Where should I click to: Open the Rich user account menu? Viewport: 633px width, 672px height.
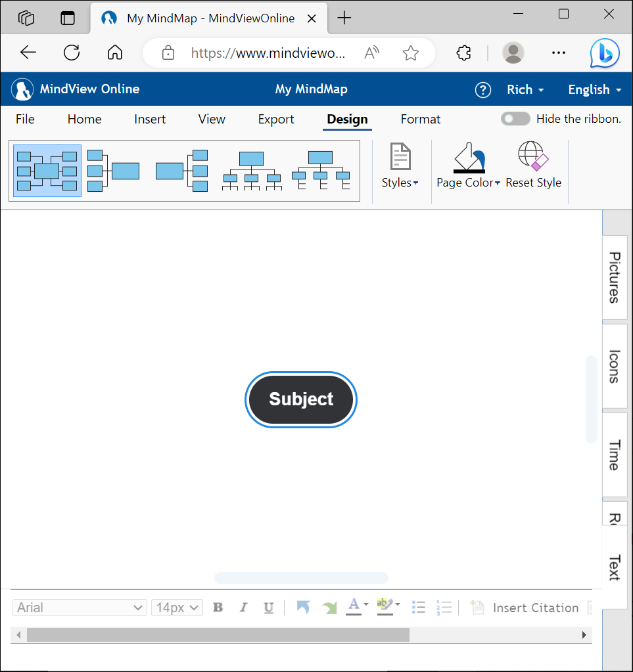tap(525, 90)
